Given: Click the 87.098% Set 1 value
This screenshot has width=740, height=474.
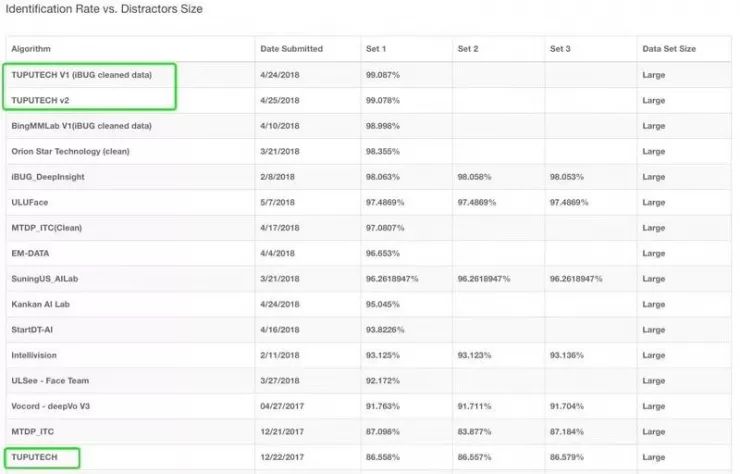Looking at the screenshot, I should (383, 432).
